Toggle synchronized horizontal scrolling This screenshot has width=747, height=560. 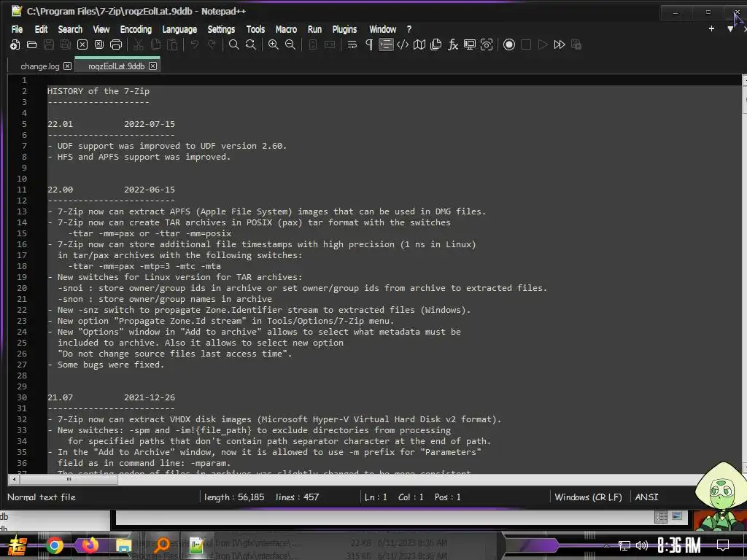click(x=330, y=44)
